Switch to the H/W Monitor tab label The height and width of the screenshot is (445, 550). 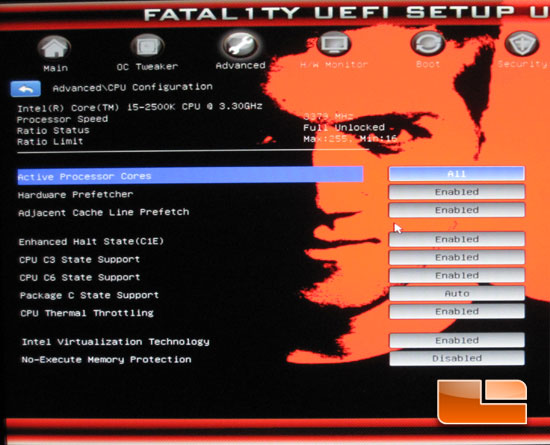tap(334, 65)
